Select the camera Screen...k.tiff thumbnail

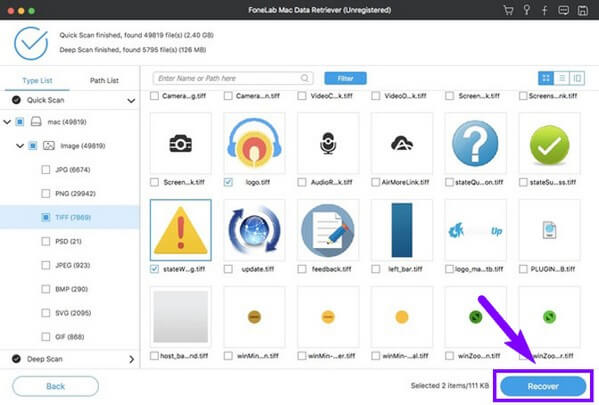[x=181, y=143]
